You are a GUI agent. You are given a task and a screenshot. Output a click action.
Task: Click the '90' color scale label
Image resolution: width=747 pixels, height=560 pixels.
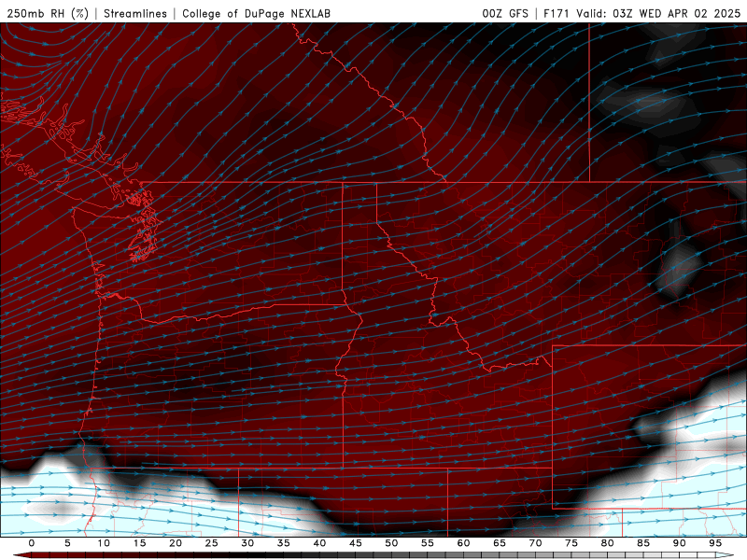[x=680, y=543]
